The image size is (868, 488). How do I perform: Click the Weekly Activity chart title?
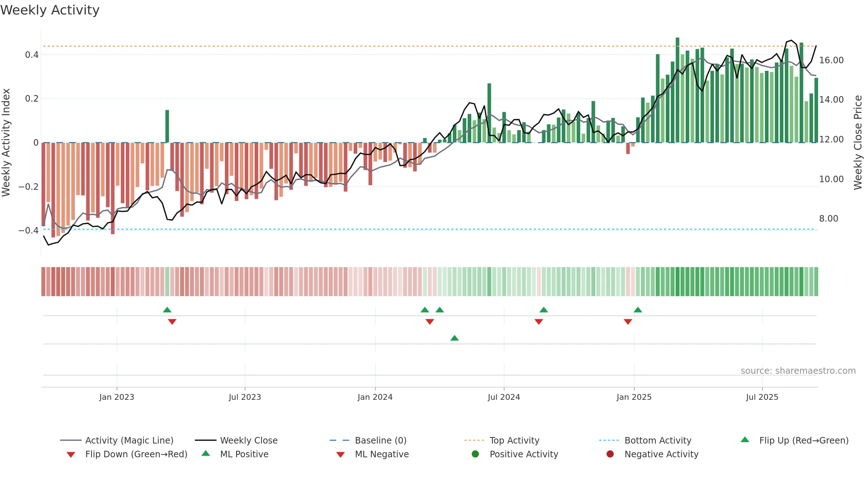[50, 10]
